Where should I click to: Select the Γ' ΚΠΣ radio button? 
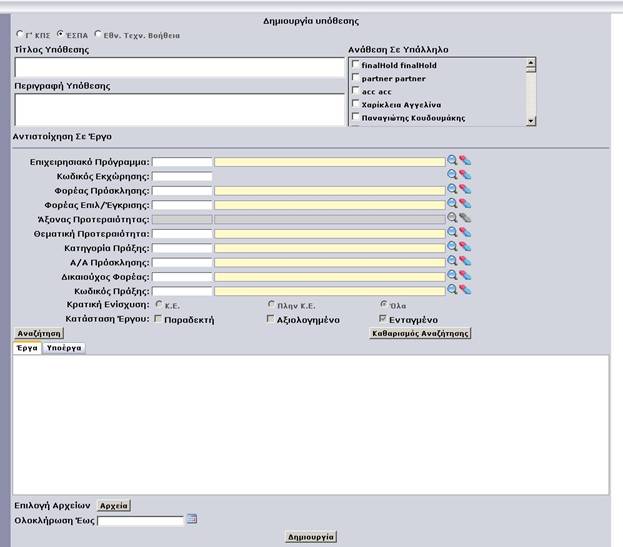tap(20, 34)
